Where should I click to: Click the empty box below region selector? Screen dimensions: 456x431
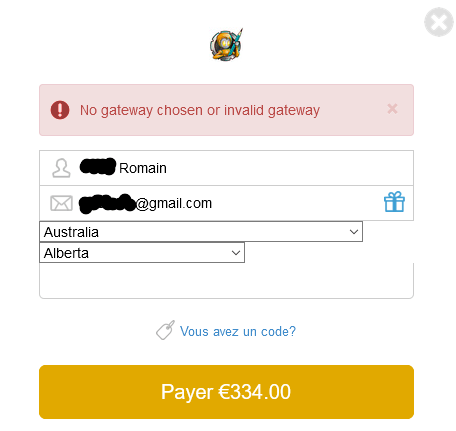[226, 281]
